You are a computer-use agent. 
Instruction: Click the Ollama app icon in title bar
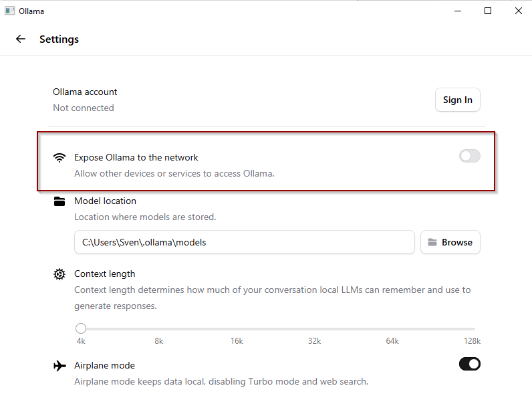pyautogui.click(x=9, y=11)
